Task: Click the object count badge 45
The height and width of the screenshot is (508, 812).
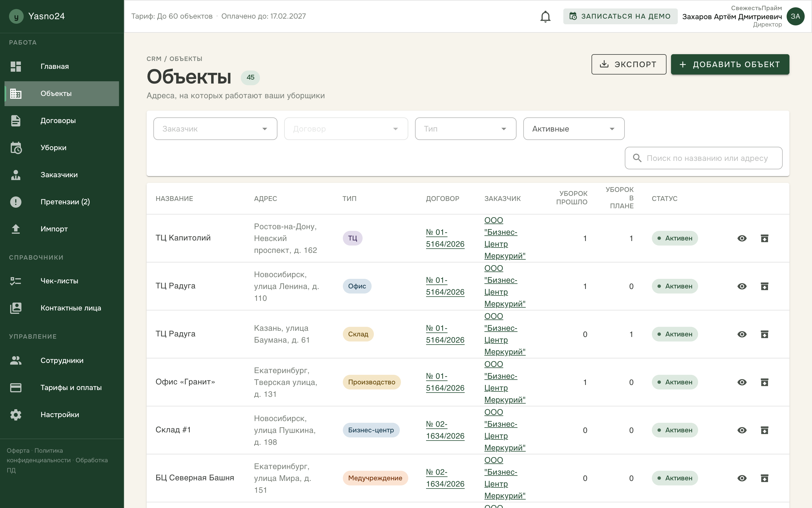Action: point(250,78)
